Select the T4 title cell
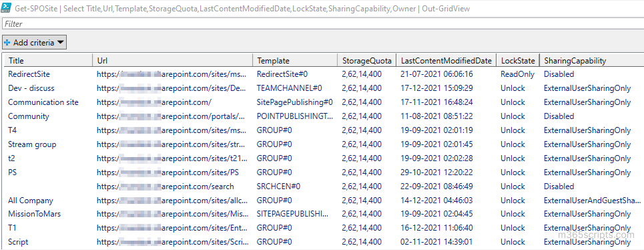Viewport: 644px width, 250px height. click(12, 130)
